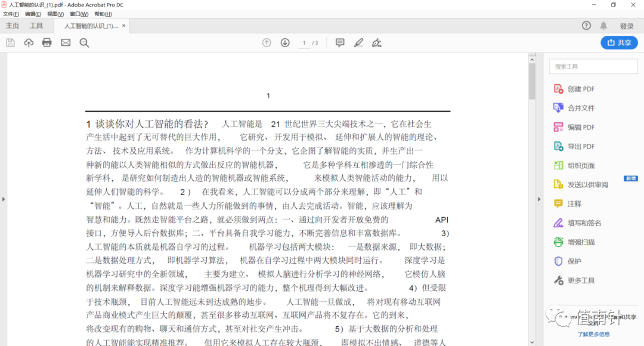The height and width of the screenshot is (346, 644).
Task: Switch to the 主页 tab
Action: [13, 26]
